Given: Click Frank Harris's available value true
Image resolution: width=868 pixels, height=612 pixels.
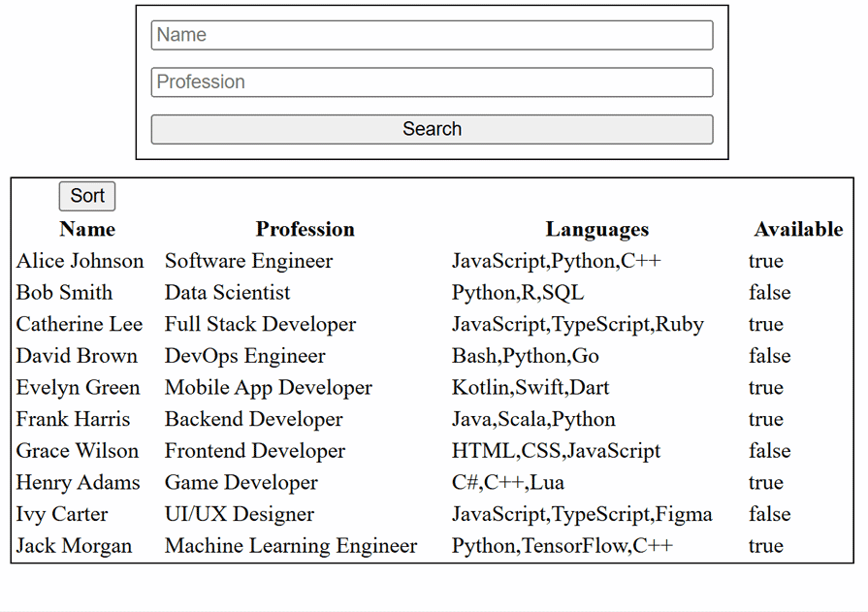Looking at the screenshot, I should (766, 419).
